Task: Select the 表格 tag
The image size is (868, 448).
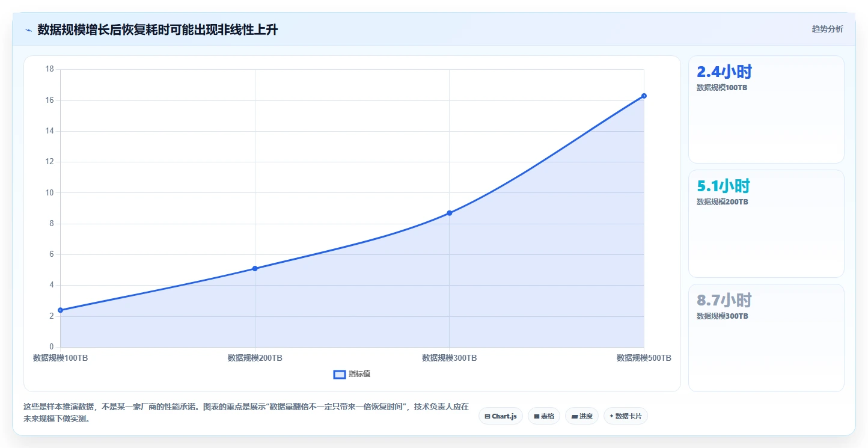Action: (x=544, y=416)
